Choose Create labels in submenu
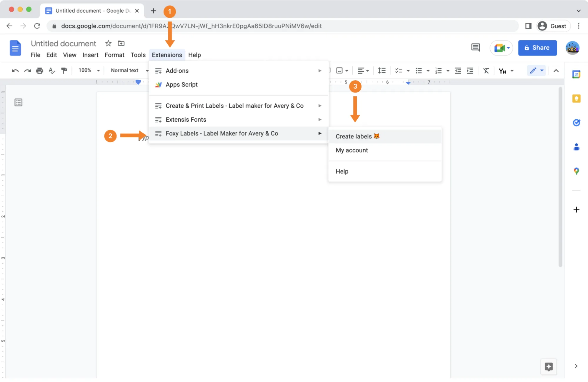This screenshot has width=588, height=382. click(385, 136)
